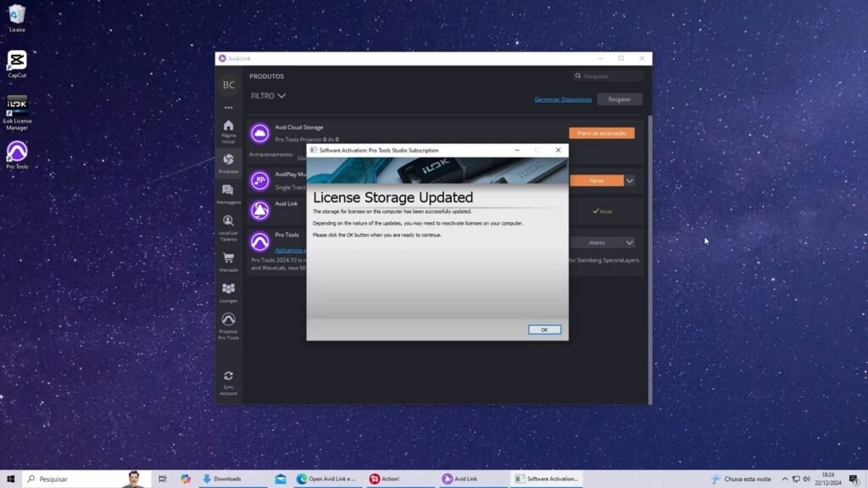Open Lounges in the Avid Link sidebar
868x488 pixels.
tap(228, 292)
